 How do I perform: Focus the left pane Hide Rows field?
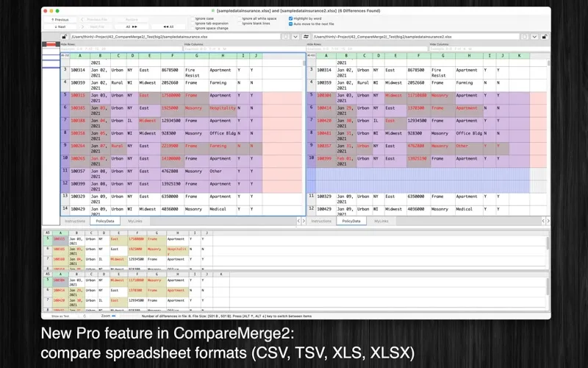pos(121,49)
